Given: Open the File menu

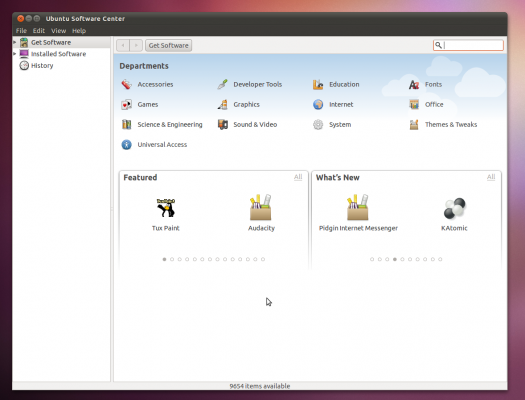Looking at the screenshot, I should tap(21, 31).
